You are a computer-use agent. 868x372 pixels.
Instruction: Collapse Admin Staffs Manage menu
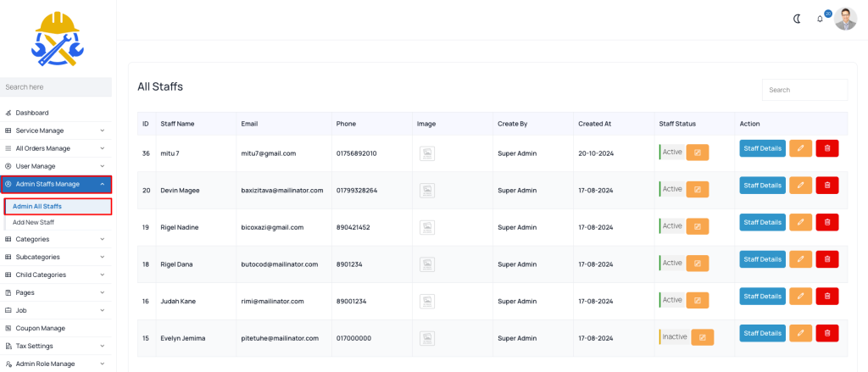(56, 185)
